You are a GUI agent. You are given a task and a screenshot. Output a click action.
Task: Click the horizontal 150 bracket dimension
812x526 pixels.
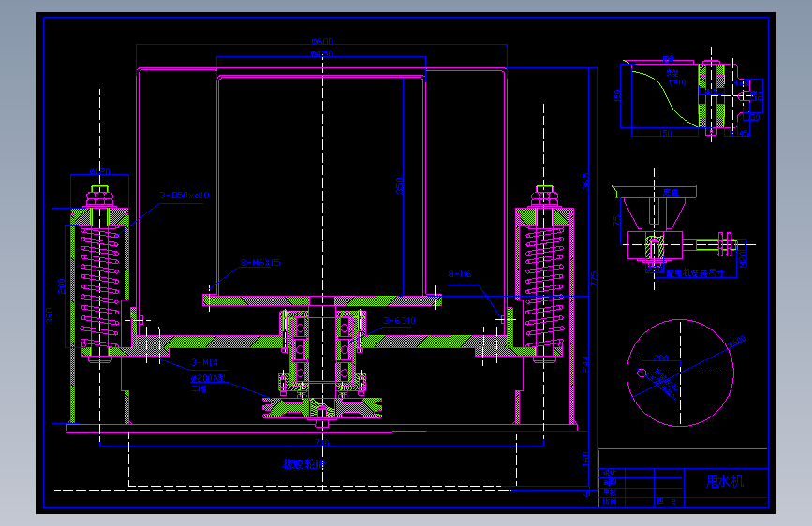coord(666,133)
